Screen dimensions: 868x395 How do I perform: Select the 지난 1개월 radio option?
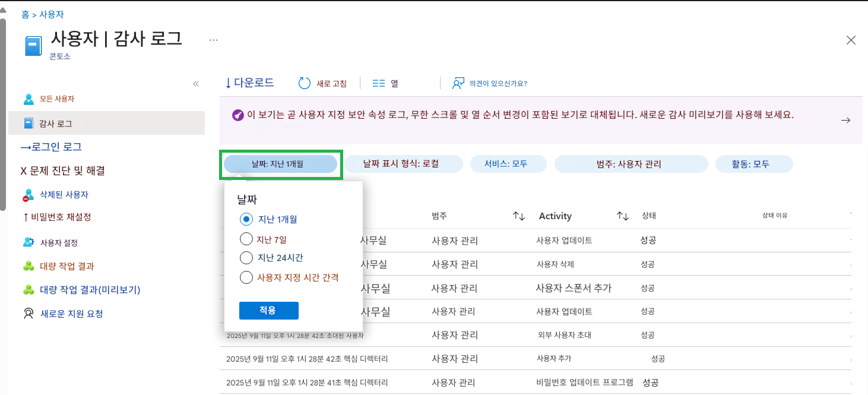pyautogui.click(x=246, y=219)
